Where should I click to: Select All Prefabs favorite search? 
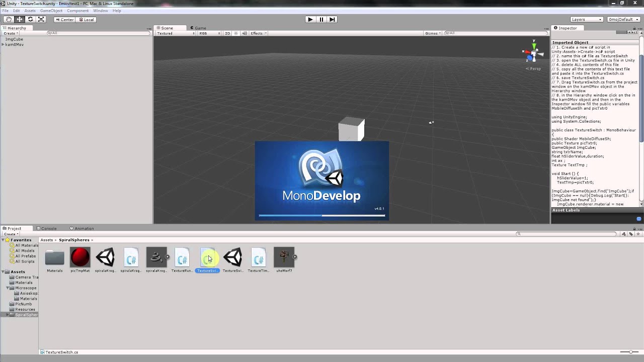pos(23,256)
